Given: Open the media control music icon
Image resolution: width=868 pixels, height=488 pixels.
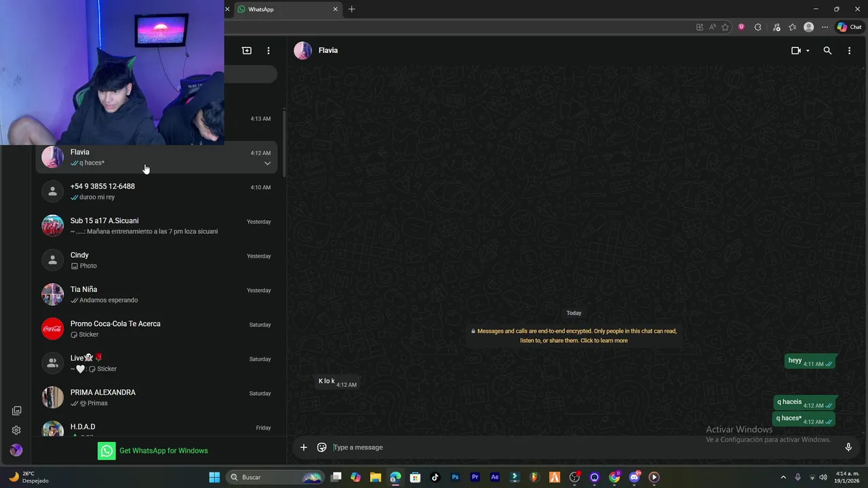Looking at the screenshot, I should (776, 27).
